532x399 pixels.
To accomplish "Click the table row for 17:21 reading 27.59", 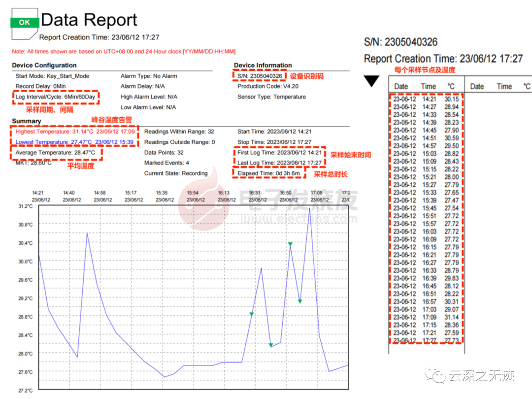I will click(x=426, y=333).
